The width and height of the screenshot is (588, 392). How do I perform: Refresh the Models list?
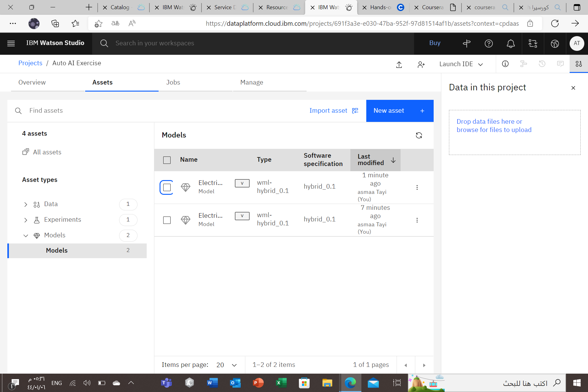tap(419, 135)
